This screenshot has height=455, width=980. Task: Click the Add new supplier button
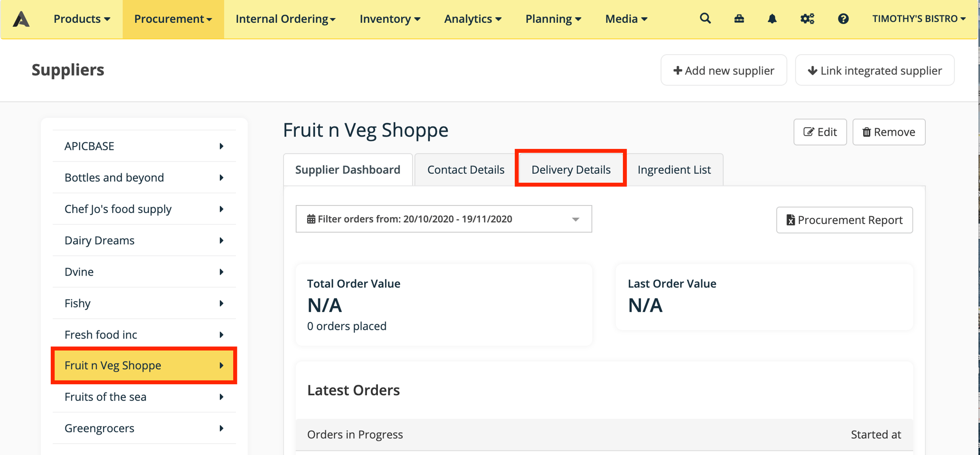[x=724, y=70]
